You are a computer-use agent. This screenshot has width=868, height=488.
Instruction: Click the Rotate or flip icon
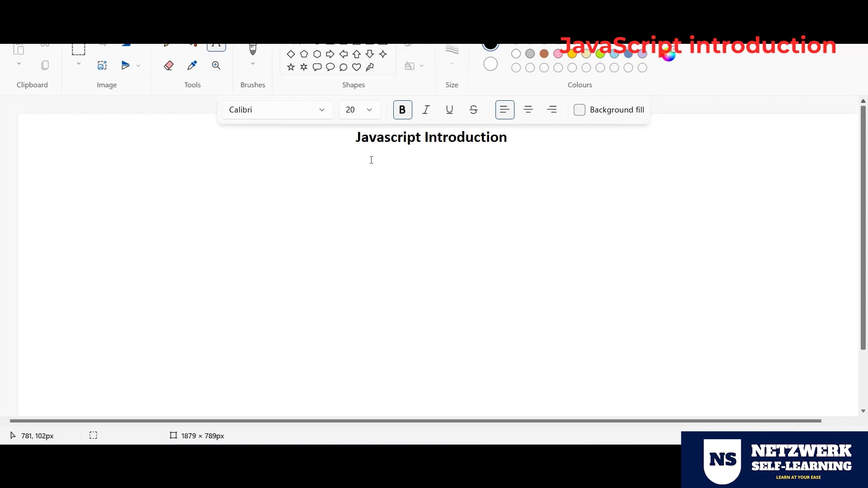(x=127, y=65)
